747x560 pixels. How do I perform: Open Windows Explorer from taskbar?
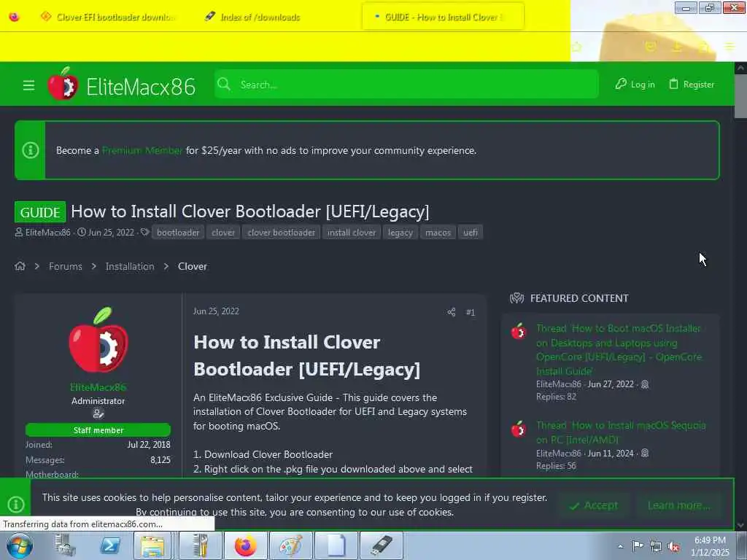coord(152,545)
